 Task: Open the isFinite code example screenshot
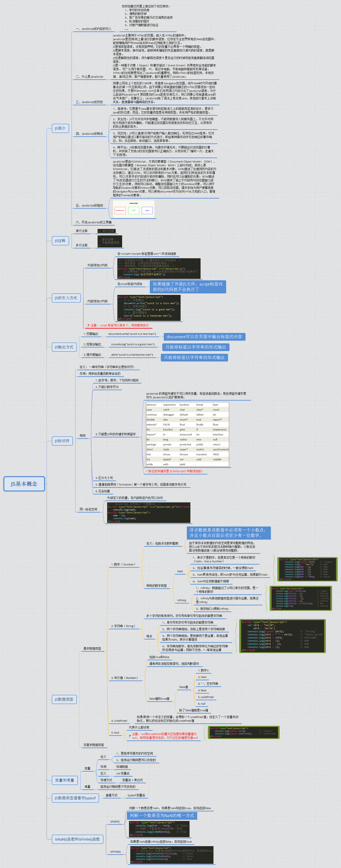pyautogui.click(x=172, y=855)
